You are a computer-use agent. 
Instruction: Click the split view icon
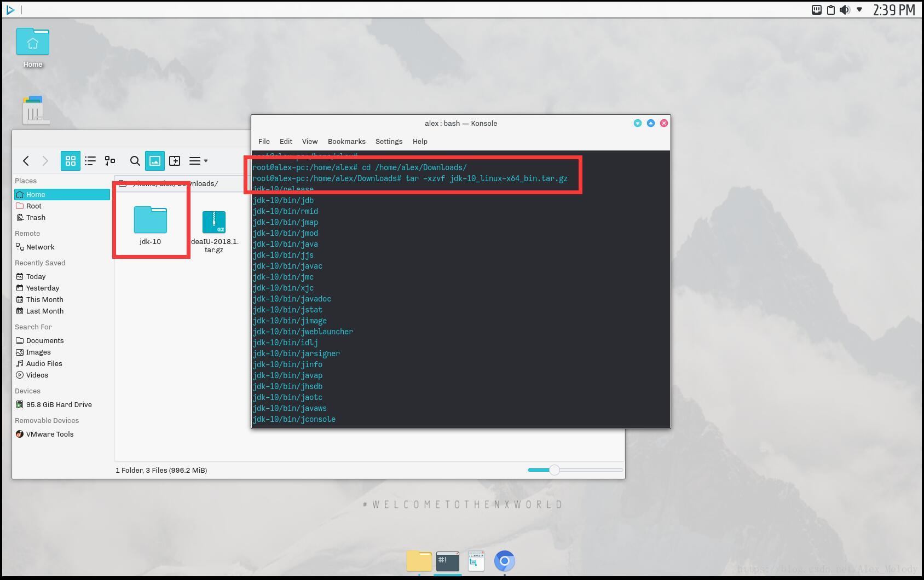pyautogui.click(x=175, y=161)
